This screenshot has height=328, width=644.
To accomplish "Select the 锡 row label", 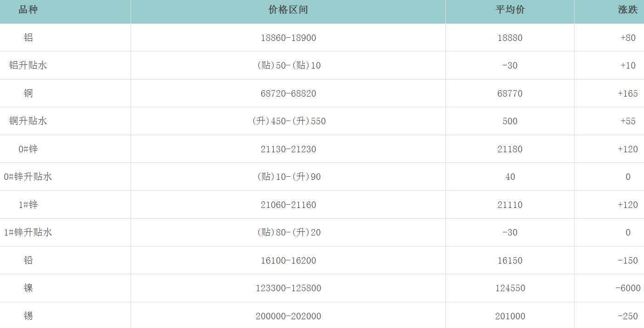I will click(28, 316).
